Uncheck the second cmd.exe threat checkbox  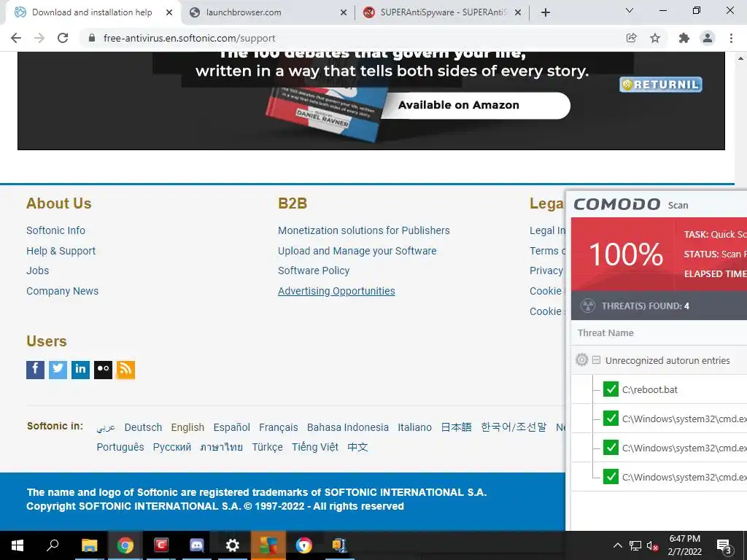(611, 448)
